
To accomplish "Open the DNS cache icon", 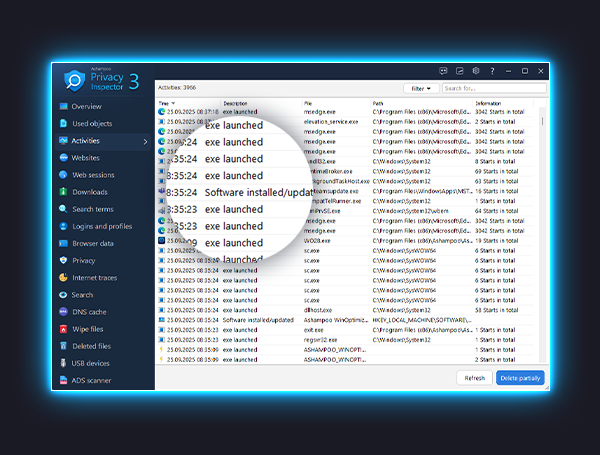I will pos(63,312).
